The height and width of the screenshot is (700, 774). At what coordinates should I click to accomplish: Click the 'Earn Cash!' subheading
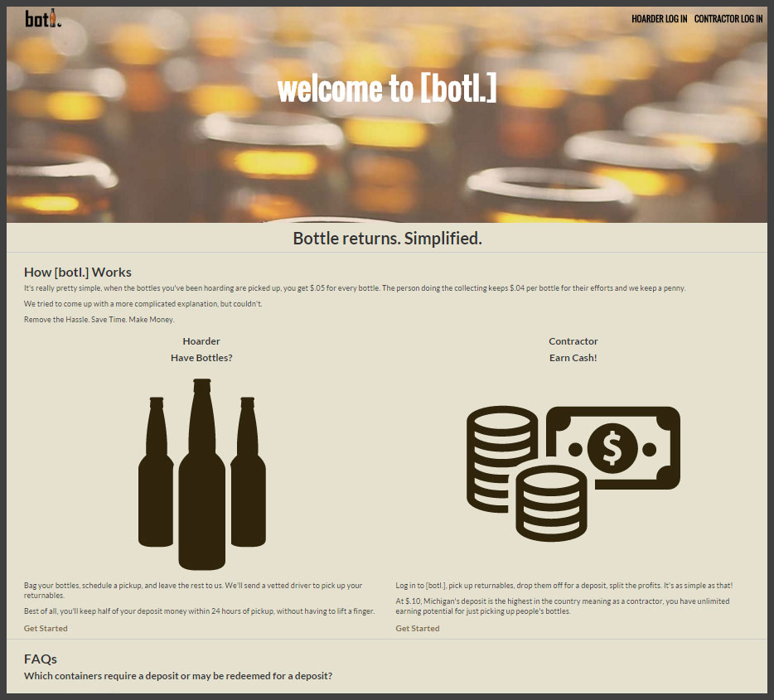point(573,358)
